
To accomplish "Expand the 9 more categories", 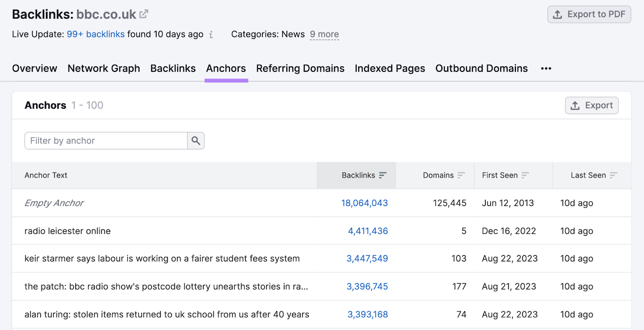I will [x=324, y=35].
